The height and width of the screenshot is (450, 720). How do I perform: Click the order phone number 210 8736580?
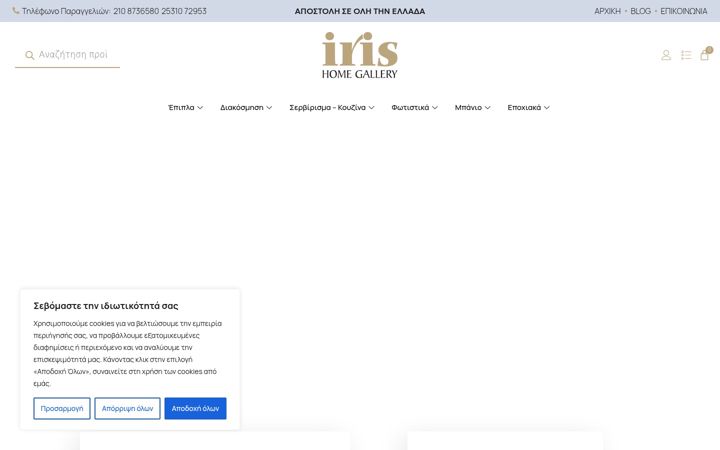point(136,11)
